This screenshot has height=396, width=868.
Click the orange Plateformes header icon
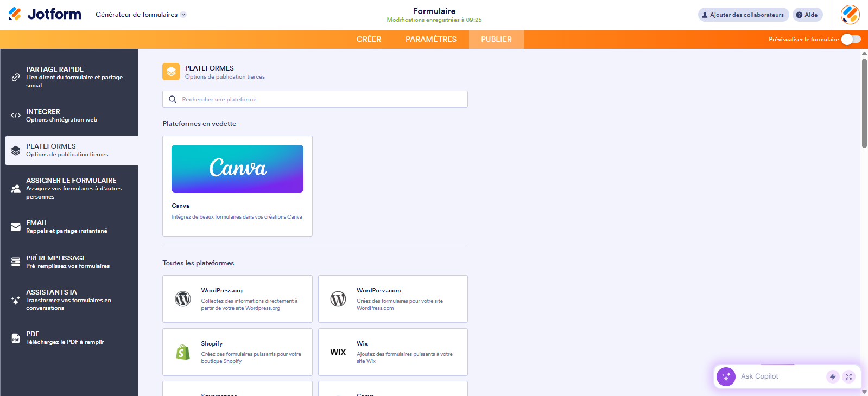coord(171,72)
